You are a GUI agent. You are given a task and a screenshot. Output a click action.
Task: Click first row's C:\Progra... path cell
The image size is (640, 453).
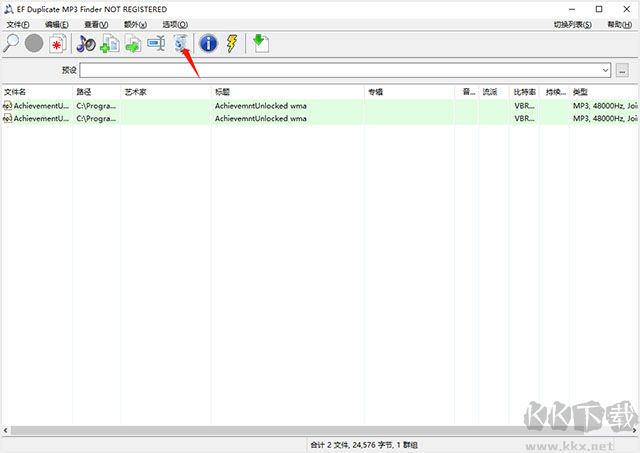[x=96, y=106]
